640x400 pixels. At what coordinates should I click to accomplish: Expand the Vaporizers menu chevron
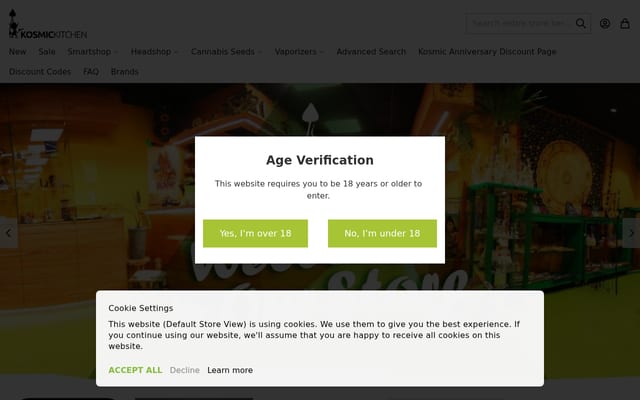pos(322,52)
